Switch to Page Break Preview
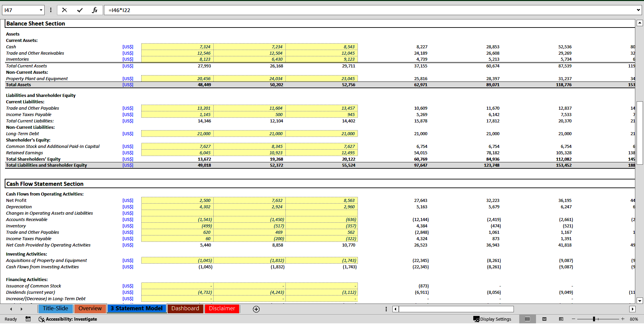 [561, 319]
